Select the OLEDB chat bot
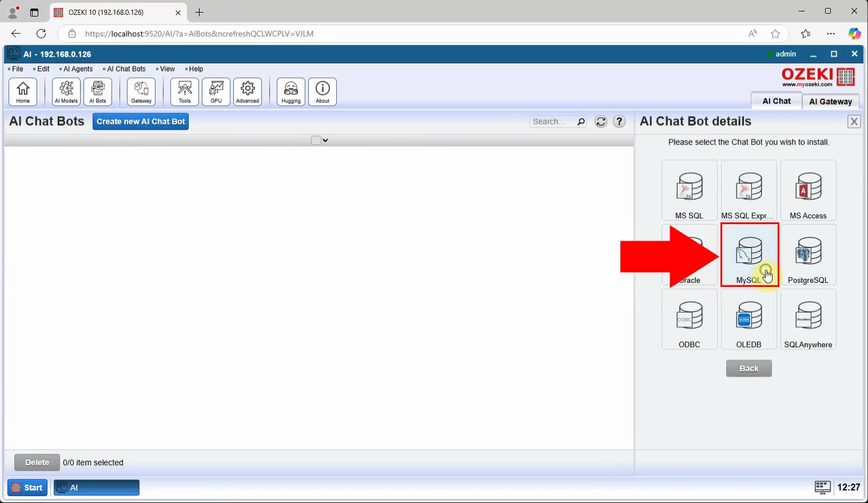Viewport: 868px width, 503px height. [749, 320]
